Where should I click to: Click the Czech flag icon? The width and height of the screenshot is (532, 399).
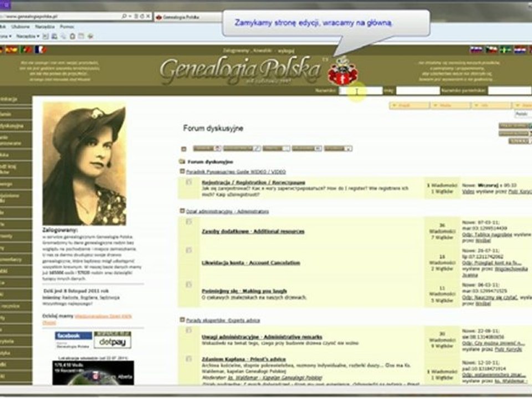point(491,50)
